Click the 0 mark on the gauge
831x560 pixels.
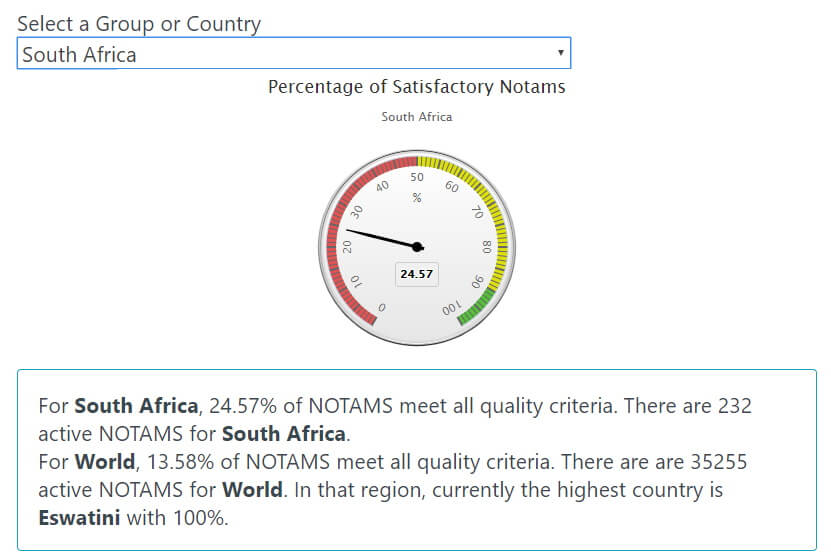[381, 308]
